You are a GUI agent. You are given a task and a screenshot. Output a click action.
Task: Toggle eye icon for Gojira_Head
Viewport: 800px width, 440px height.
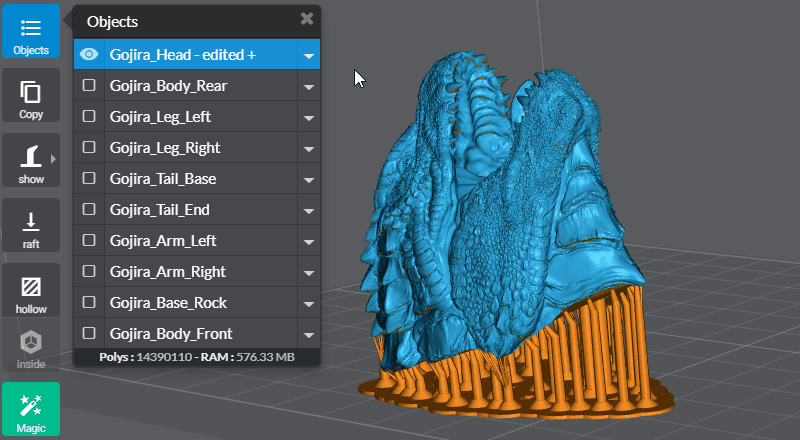[x=89, y=54]
